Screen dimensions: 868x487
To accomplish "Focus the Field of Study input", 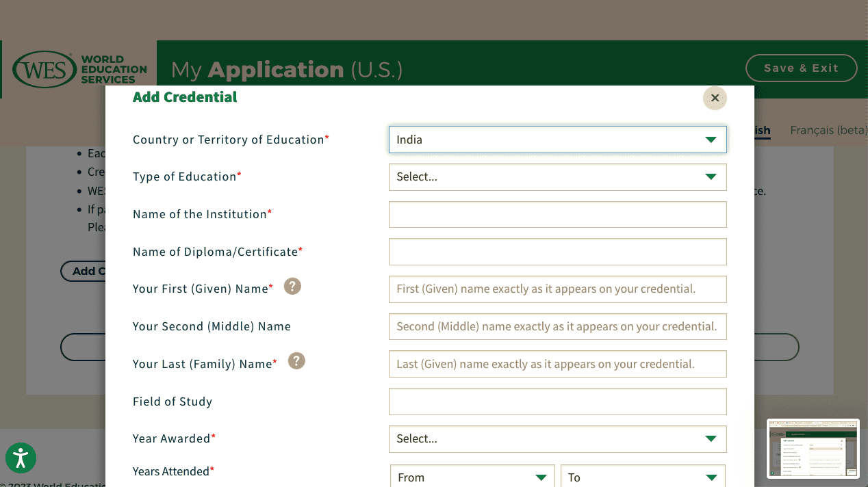I will pyautogui.click(x=557, y=402).
